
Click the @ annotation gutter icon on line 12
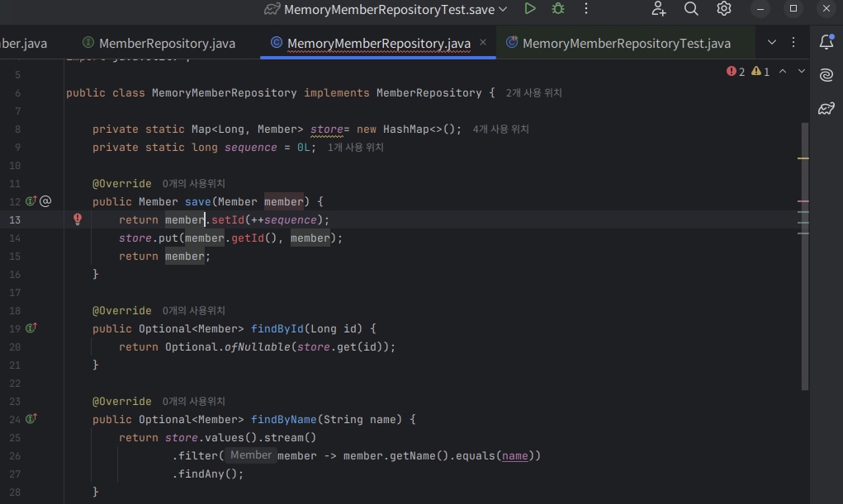pyautogui.click(x=45, y=201)
